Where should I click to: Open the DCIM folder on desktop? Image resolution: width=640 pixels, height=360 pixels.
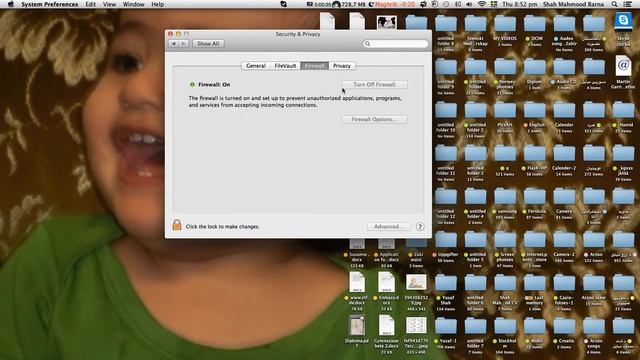point(534,24)
